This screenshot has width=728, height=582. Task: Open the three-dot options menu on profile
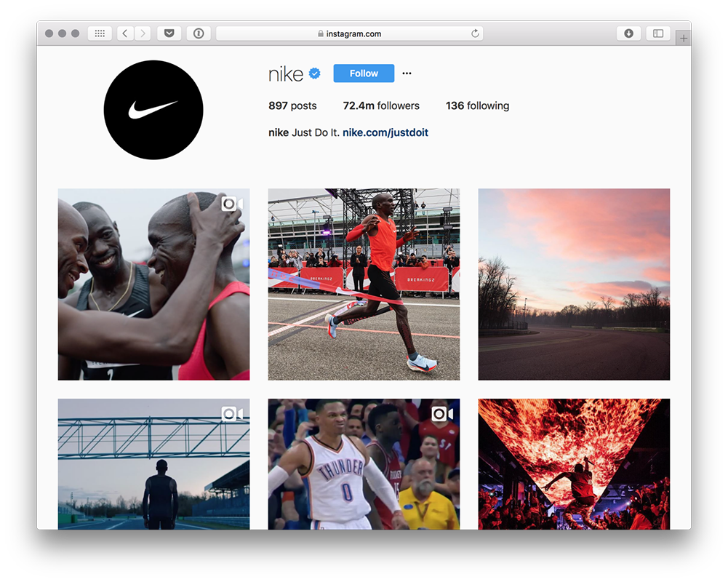(407, 73)
